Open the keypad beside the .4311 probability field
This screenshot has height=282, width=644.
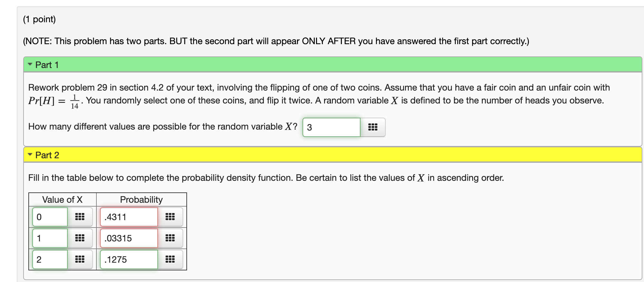pyautogui.click(x=170, y=217)
